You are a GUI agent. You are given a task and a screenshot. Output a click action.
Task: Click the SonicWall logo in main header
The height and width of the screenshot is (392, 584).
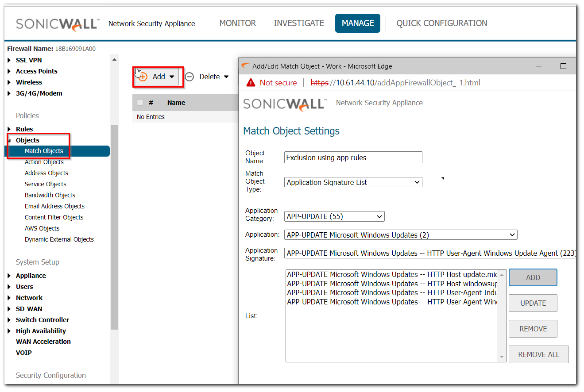(58, 23)
